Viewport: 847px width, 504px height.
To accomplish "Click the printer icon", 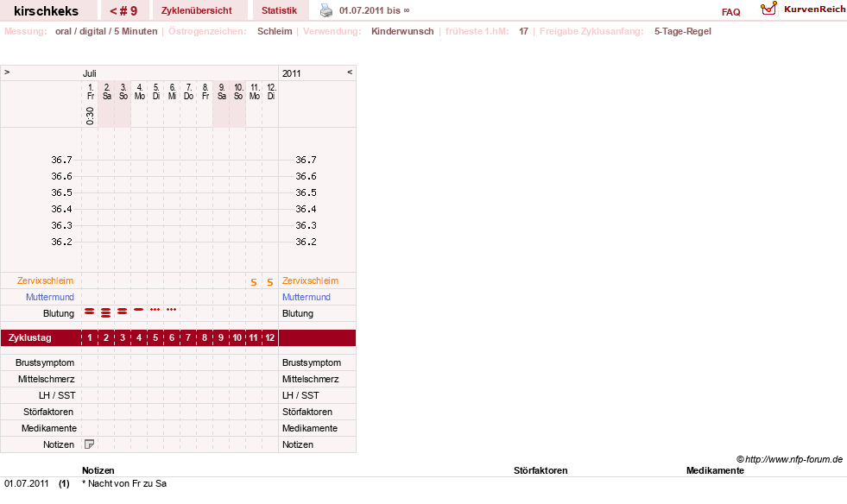I will (x=326, y=10).
